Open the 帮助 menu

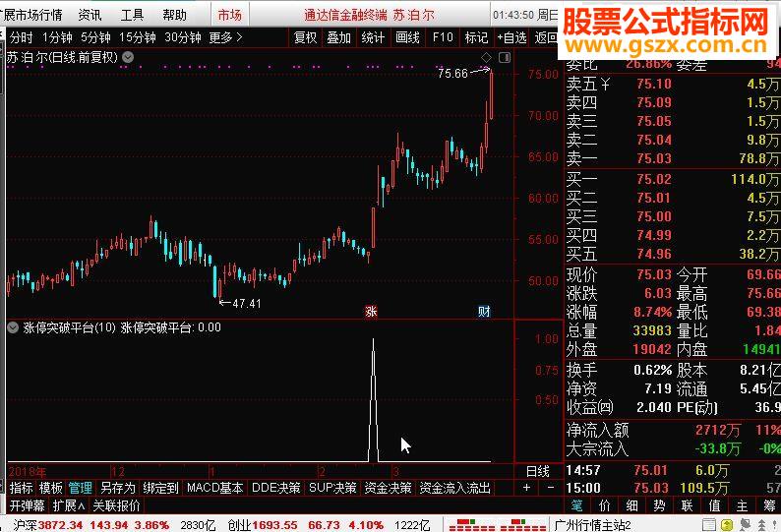(x=174, y=15)
